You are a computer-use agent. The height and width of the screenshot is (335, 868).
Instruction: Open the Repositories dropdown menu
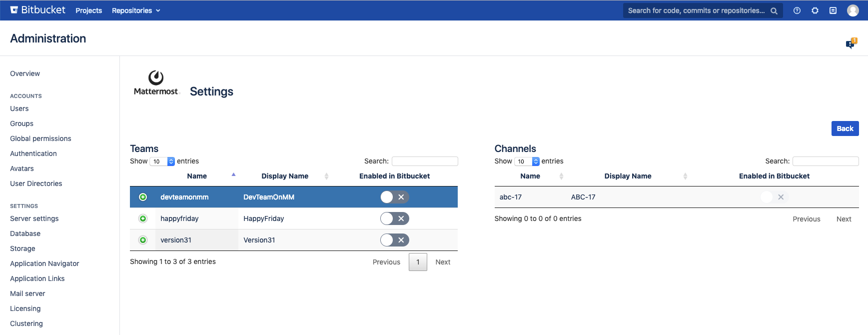point(136,10)
